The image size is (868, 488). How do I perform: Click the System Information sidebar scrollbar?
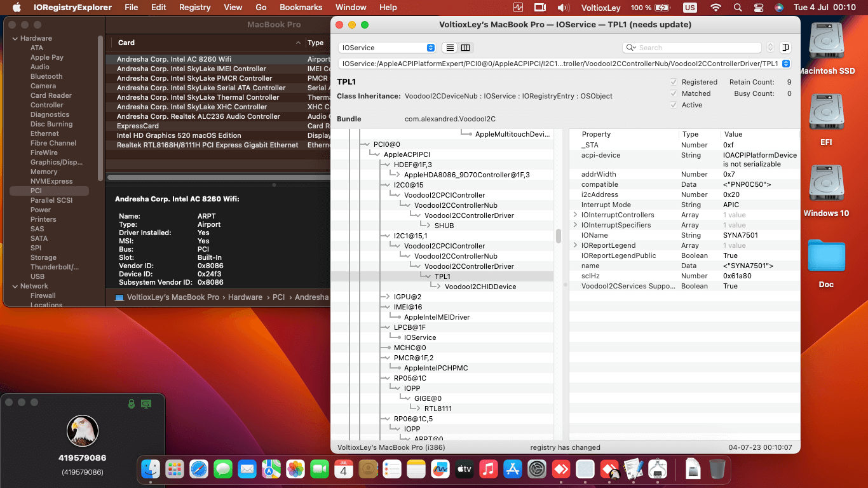coord(100,108)
